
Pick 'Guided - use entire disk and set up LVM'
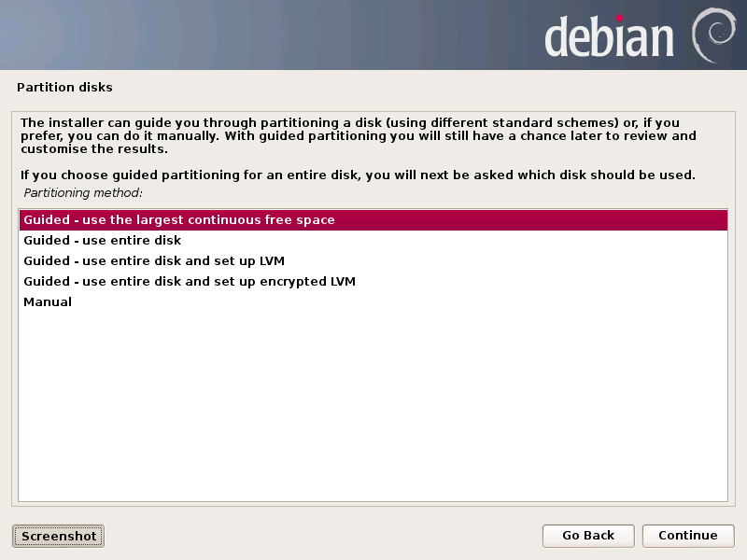tap(373, 261)
